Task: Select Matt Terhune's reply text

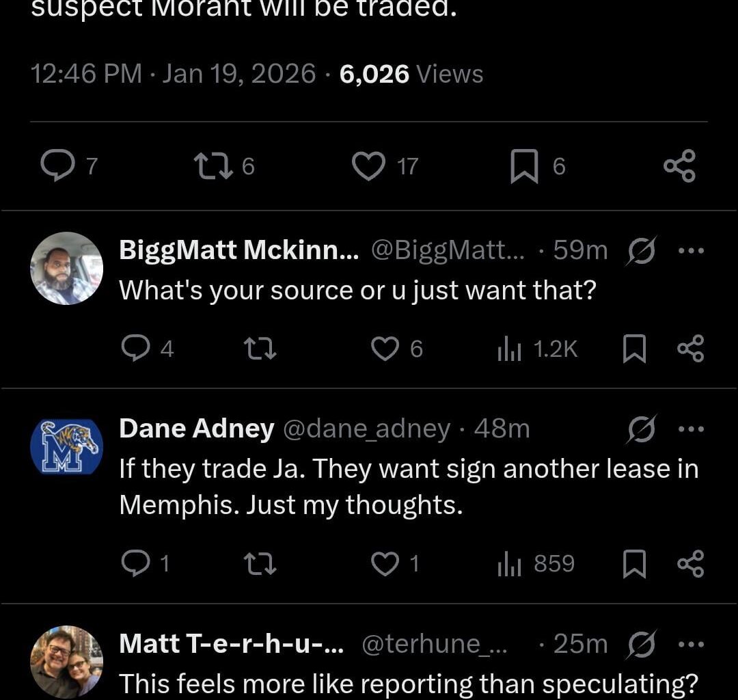Action: 408,683
